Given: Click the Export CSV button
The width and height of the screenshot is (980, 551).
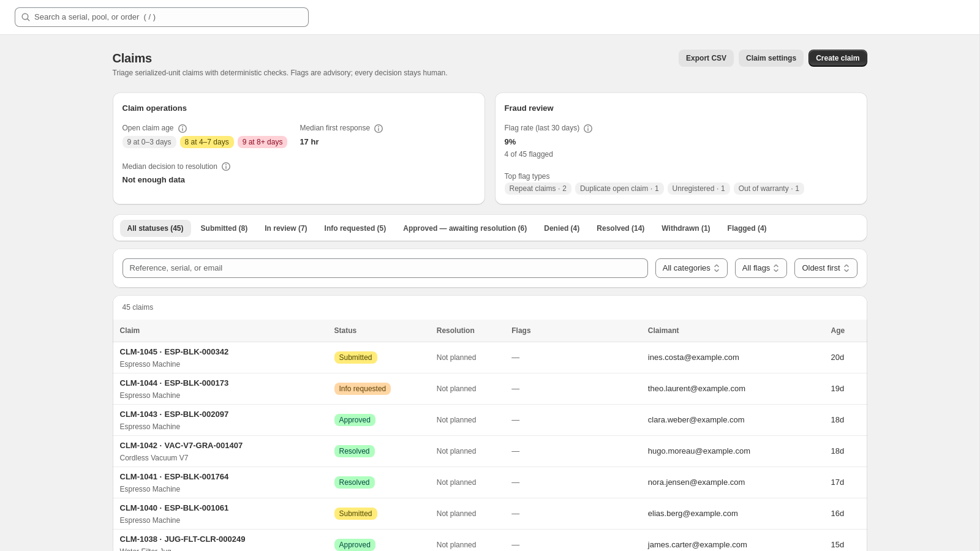Looking at the screenshot, I should [706, 58].
